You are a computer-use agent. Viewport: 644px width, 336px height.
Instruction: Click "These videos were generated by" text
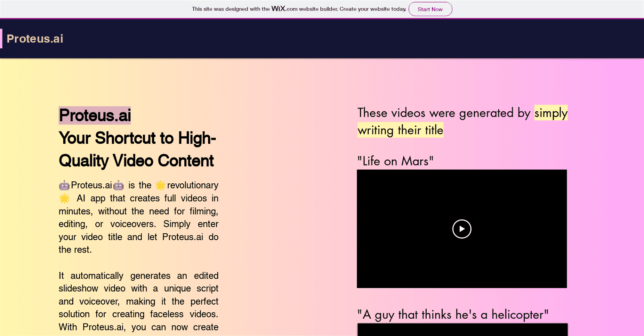pos(444,113)
